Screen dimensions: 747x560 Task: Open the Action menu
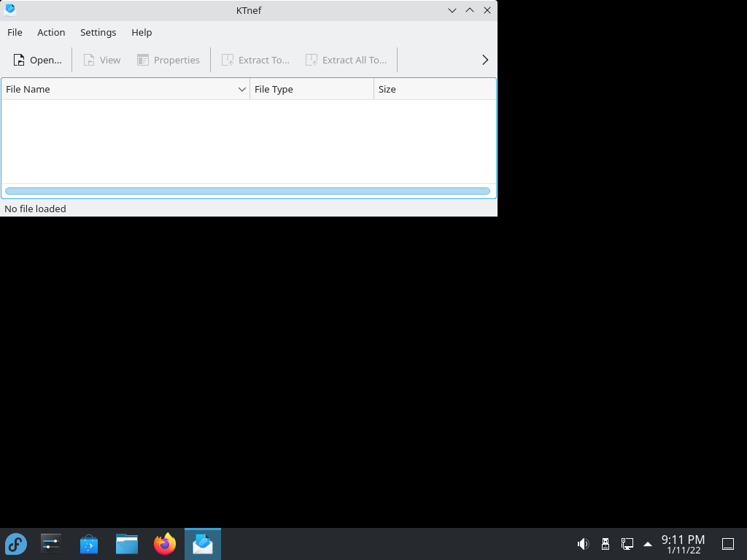point(51,32)
